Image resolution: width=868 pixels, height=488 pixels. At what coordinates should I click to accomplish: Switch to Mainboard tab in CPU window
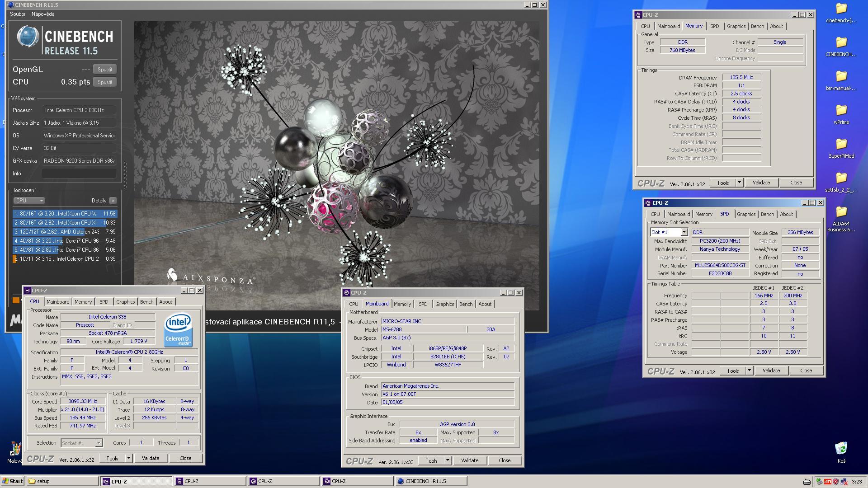[x=58, y=302]
